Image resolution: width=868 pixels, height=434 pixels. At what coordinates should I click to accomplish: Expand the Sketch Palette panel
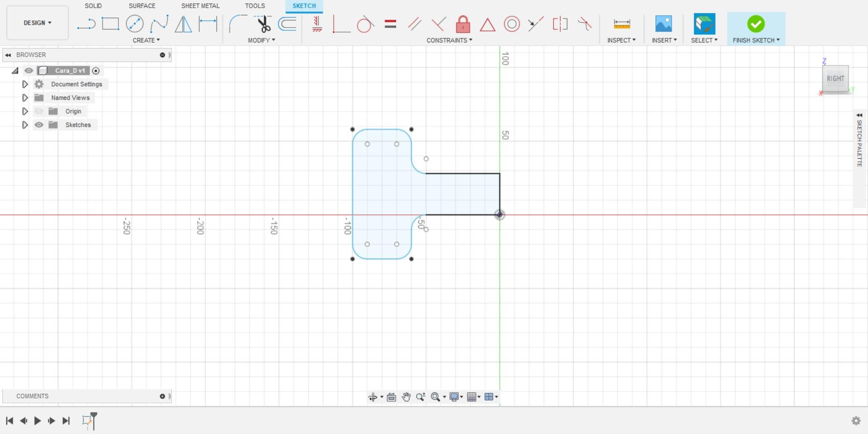tap(859, 115)
